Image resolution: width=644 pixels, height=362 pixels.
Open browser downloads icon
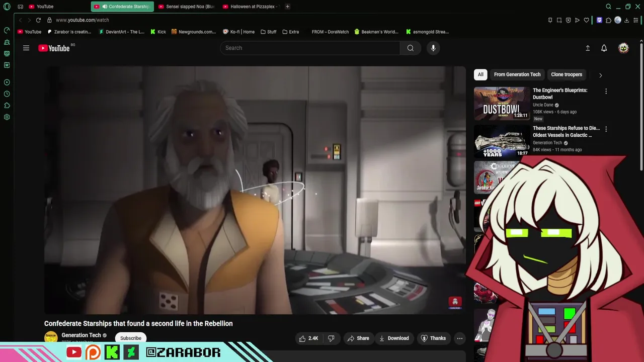click(x=627, y=20)
